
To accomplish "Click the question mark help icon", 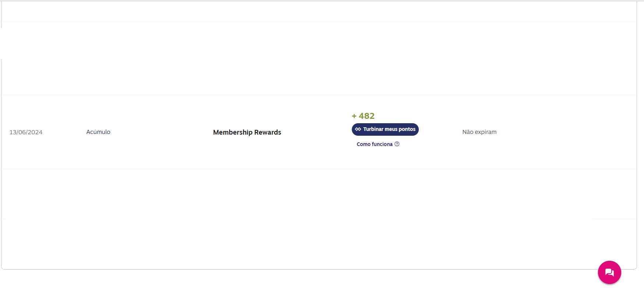I will 397,144.
